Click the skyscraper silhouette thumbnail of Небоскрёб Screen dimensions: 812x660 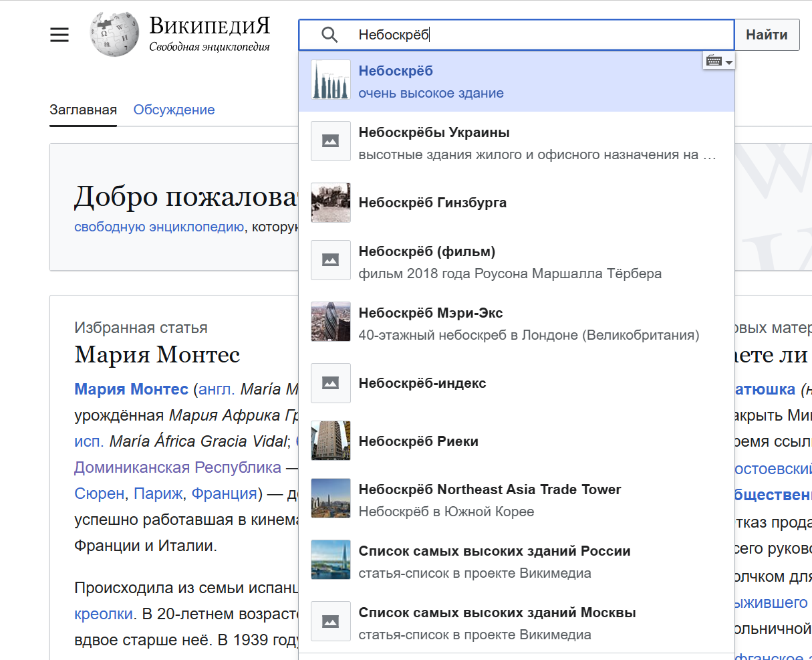click(331, 80)
